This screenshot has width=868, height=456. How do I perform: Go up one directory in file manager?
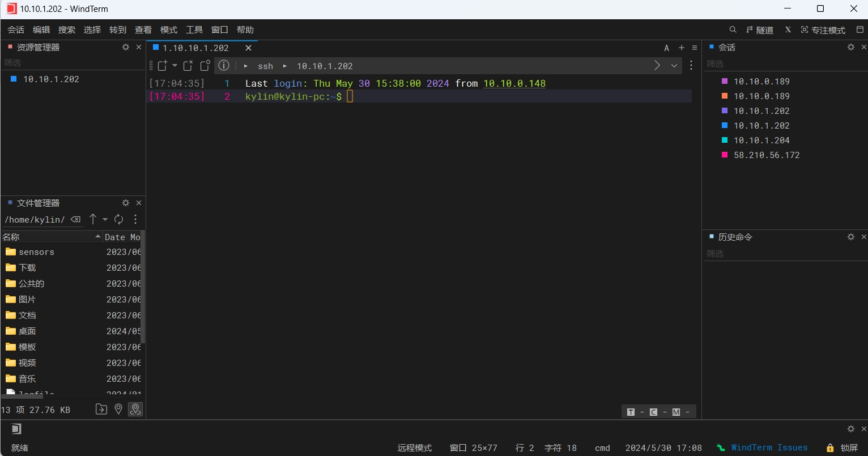93,219
